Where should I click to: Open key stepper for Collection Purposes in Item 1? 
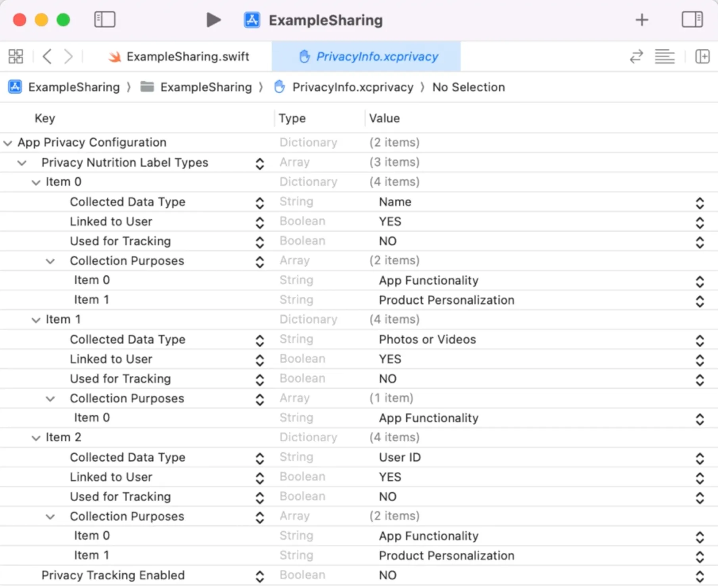(260, 400)
